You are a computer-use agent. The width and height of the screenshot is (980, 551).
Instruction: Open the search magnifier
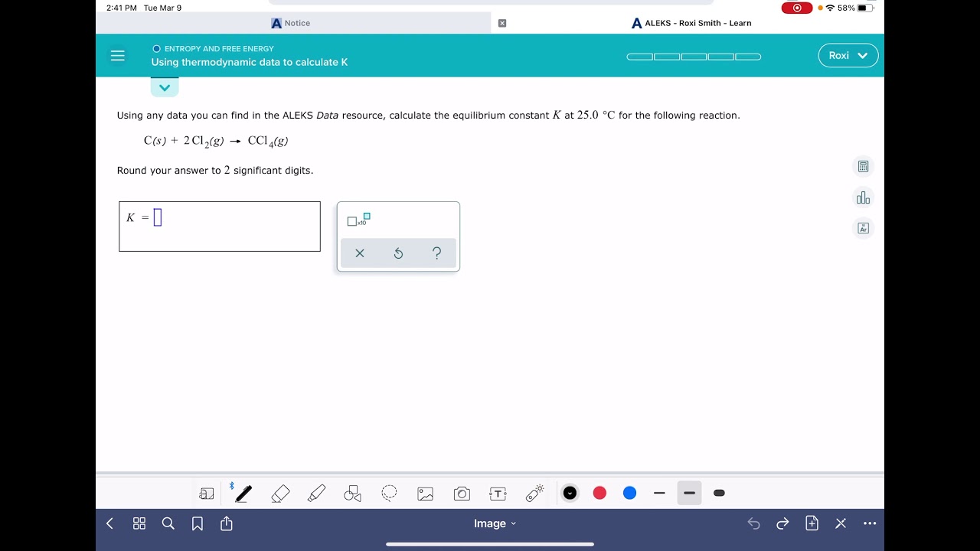168,523
